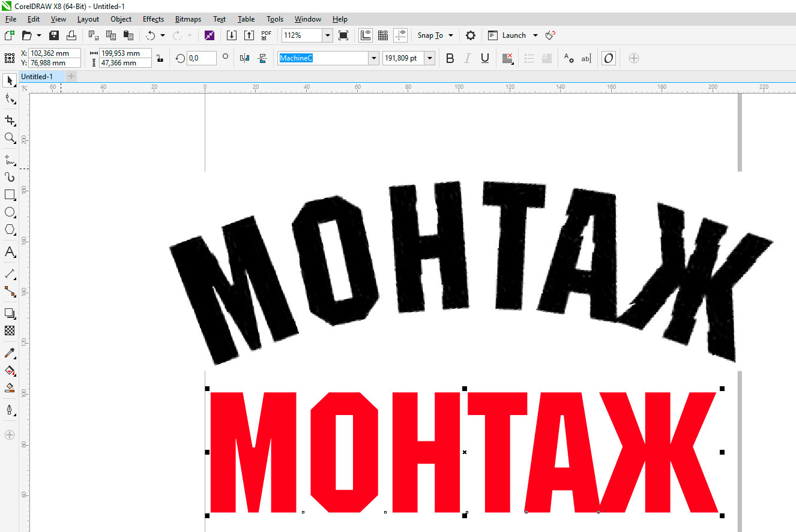Publish to PDF with the PDF icon
Screen dimensions: 796x532
(267, 35)
